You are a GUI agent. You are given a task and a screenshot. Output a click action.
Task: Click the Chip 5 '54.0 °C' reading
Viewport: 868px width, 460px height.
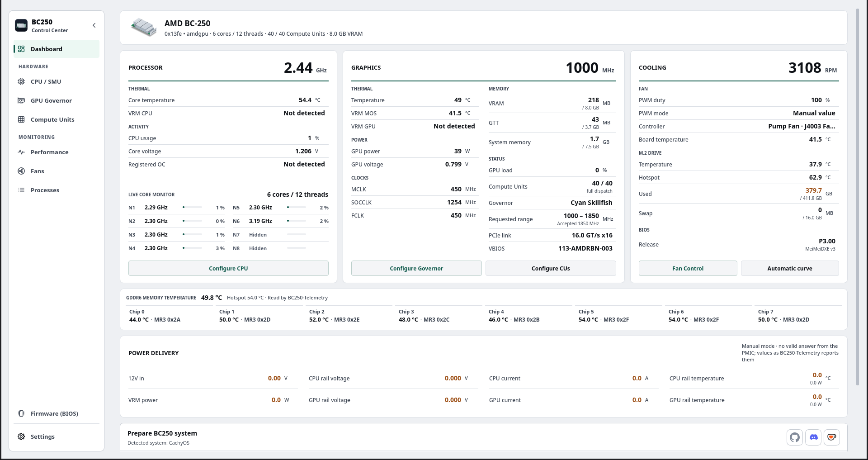coord(588,319)
